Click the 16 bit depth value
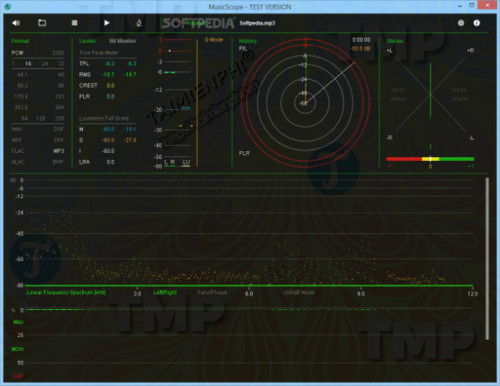 coord(28,63)
